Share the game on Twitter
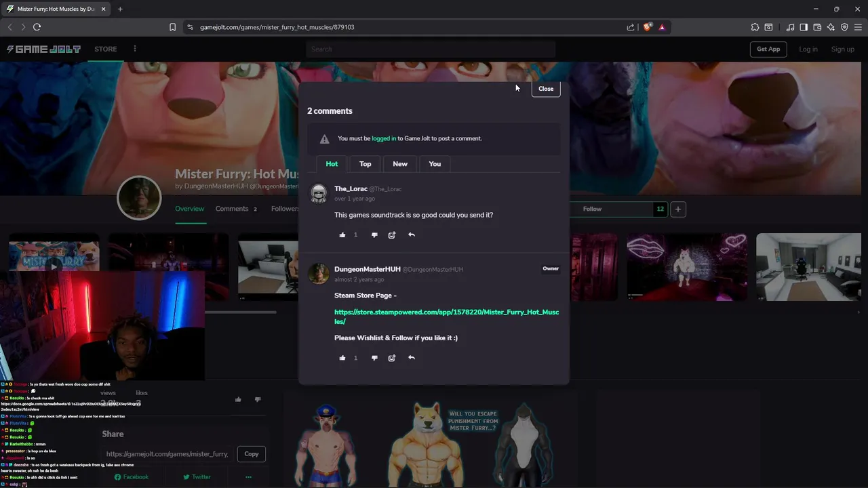The image size is (868, 488). 197,477
